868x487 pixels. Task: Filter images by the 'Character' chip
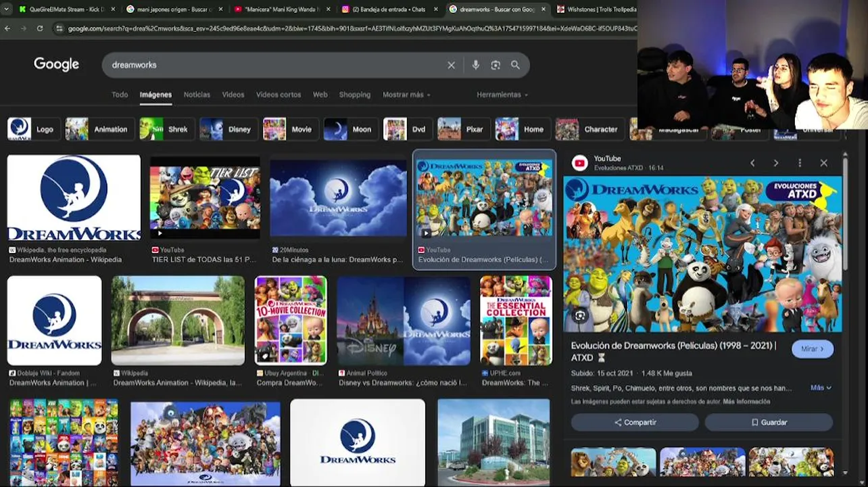click(x=589, y=129)
